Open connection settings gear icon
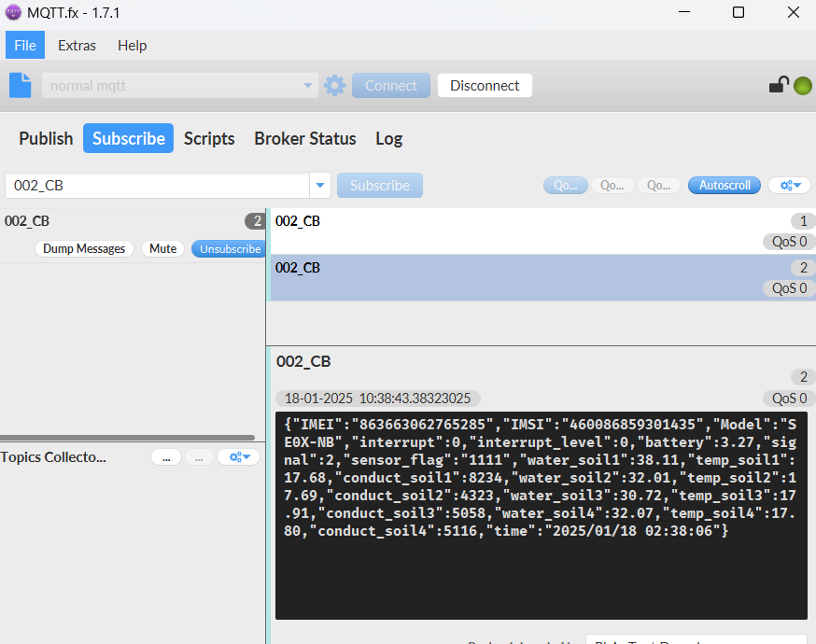816x644 pixels. point(334,85)
